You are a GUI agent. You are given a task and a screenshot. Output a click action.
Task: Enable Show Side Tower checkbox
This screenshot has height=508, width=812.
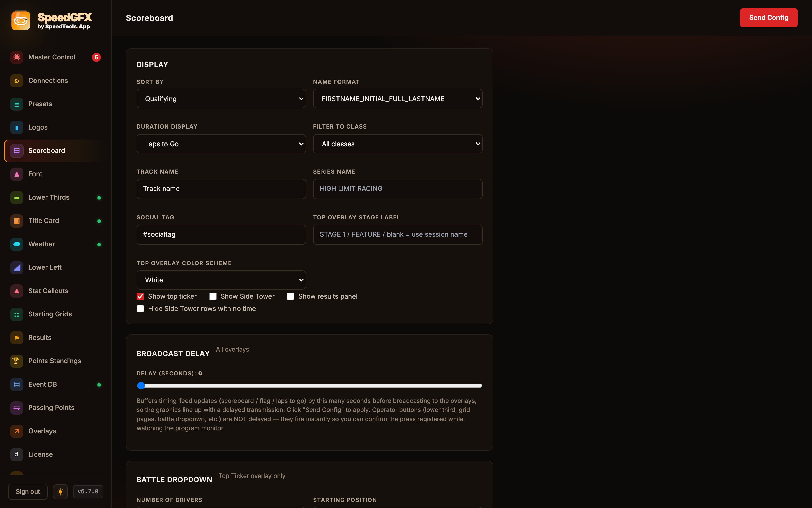tap(213, 296)
